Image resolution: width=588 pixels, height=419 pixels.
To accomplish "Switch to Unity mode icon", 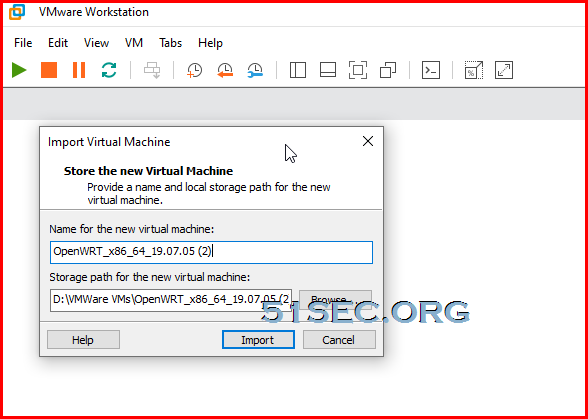I will (388, 70).
